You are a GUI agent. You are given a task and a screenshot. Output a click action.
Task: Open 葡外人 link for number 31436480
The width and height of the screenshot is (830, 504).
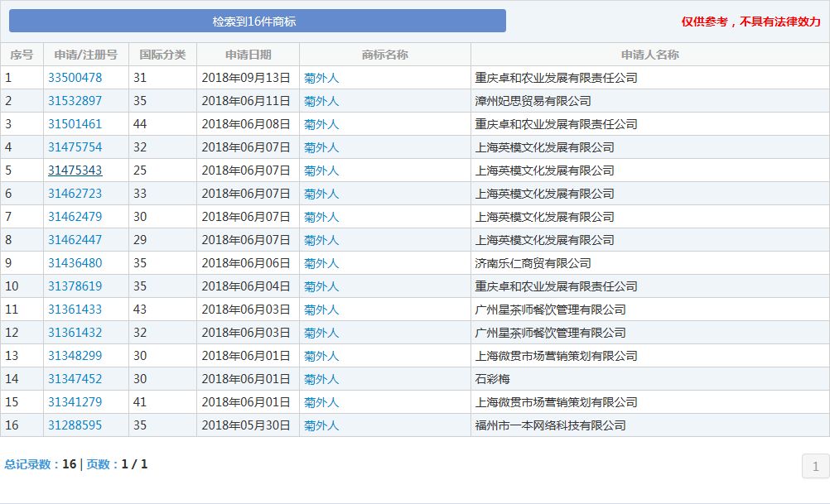[321, 263]
